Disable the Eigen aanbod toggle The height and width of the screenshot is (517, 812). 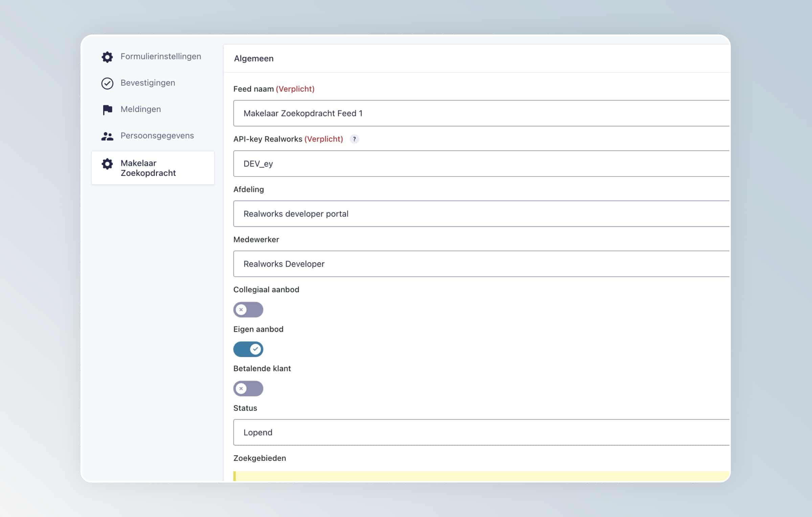pos(248,349)
